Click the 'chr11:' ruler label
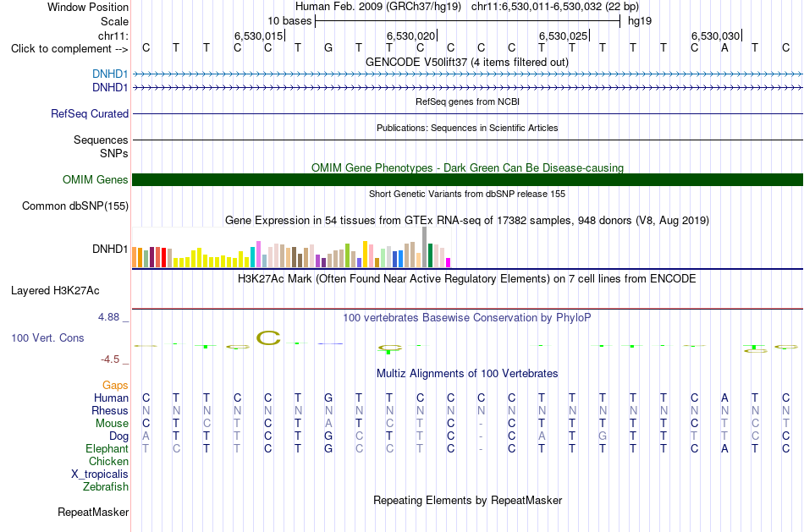Viewport: 804px width, 532px height. pyautogui.click(x=113, y=36)
